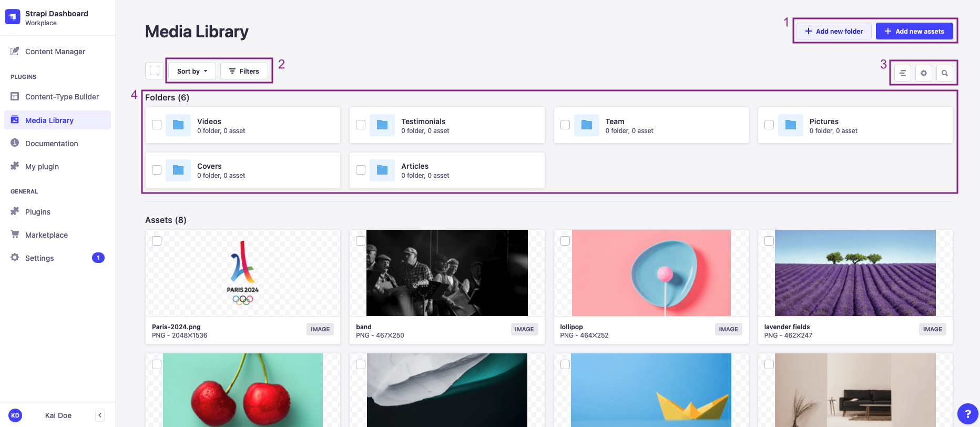Click the Strapi Dashboard logo
Viewport: 980px width, 427px height.
pos(13,17)
